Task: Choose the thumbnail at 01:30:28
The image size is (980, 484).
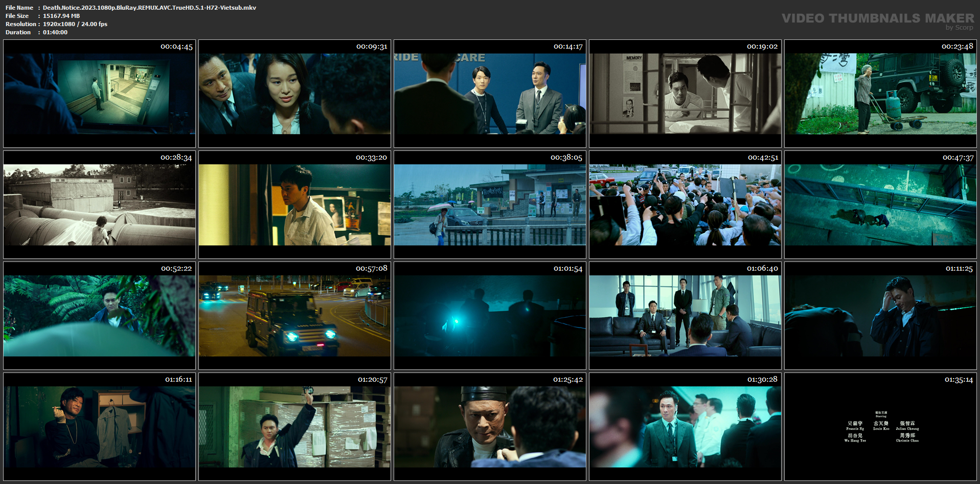Action: tap(685, 427)
